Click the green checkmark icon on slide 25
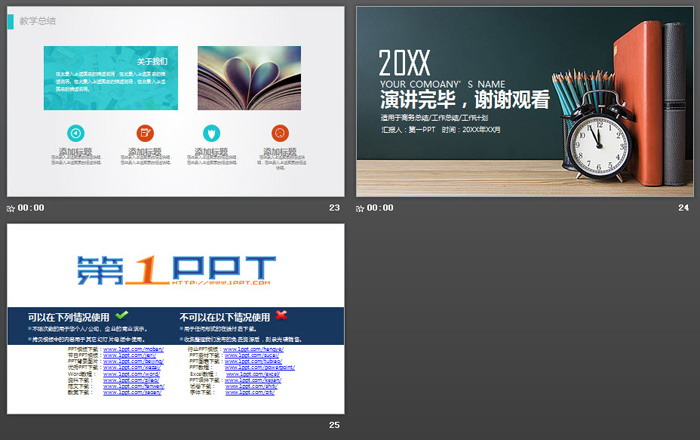 click(x=121, y=315)
